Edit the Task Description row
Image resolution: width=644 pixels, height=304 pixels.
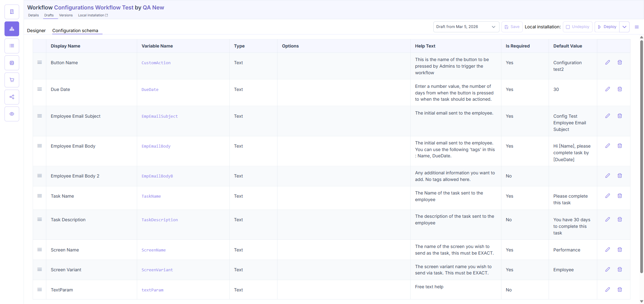tap(608, 219)
